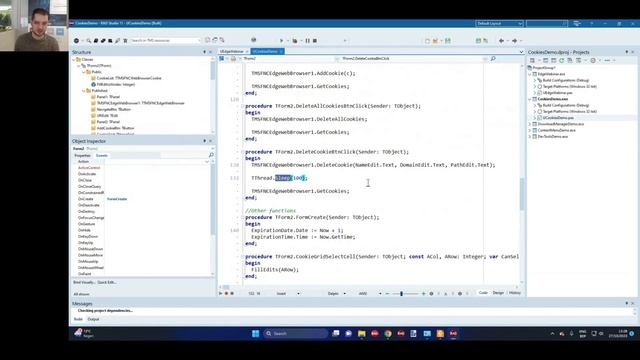Viewport: 640px width, 360px height.
Task: Collapse the Published node in Structure tree
Action: [84, 91]
